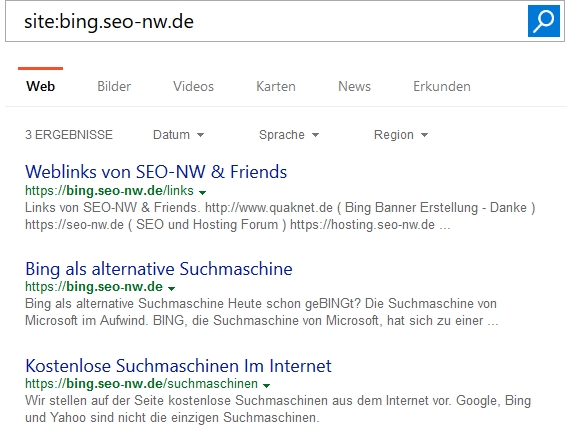This screenshot has width=567, height=433.
Task: Click the green arrow beside bing.seo-nw.de/links URL
Action: click(x=202, y=192)
